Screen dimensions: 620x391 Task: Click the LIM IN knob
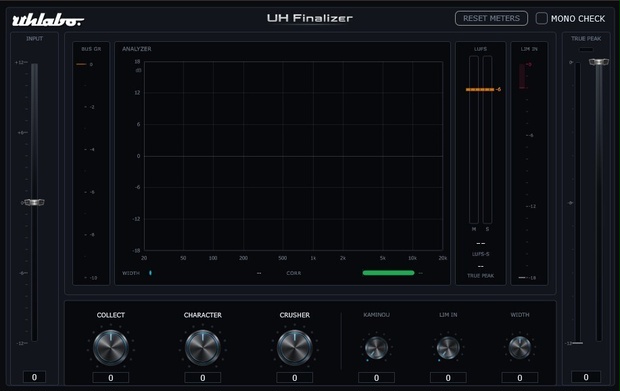tap(448, 348)
